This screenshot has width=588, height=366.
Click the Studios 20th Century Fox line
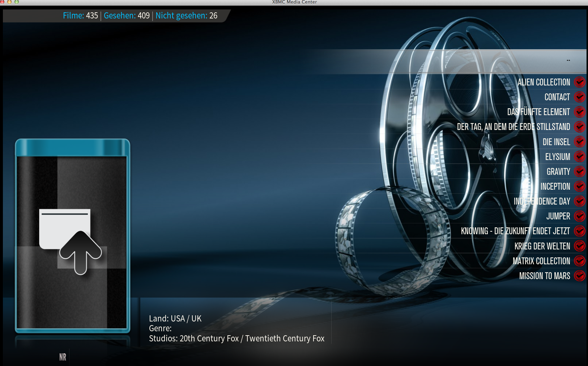(x=237, y=338)
